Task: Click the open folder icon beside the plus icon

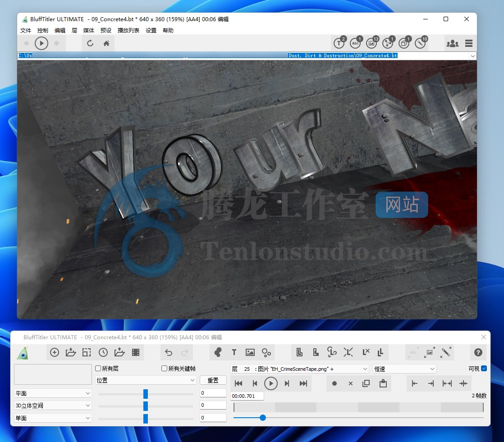Action: tap(71, 352)
